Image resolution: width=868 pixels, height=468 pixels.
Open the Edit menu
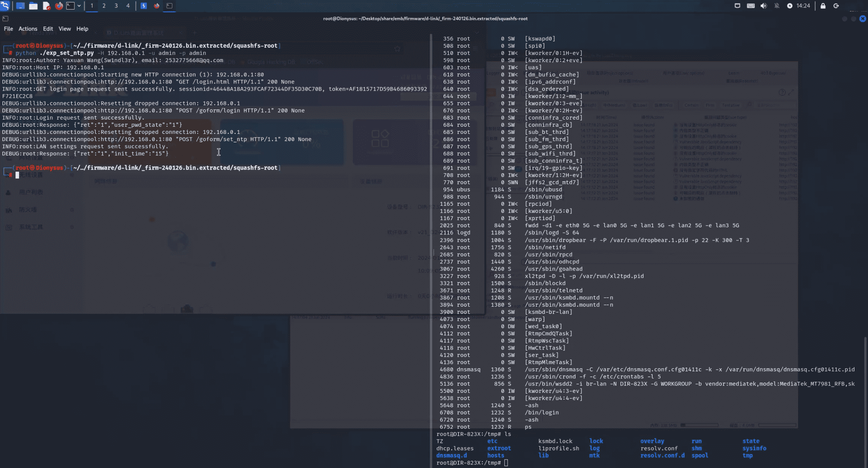(48, 29)
